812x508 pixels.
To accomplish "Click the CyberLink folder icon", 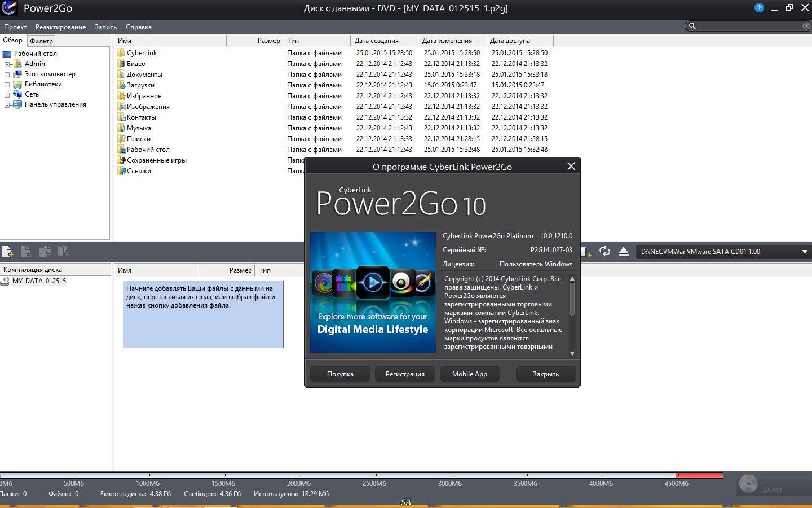I will coord(121,52).
